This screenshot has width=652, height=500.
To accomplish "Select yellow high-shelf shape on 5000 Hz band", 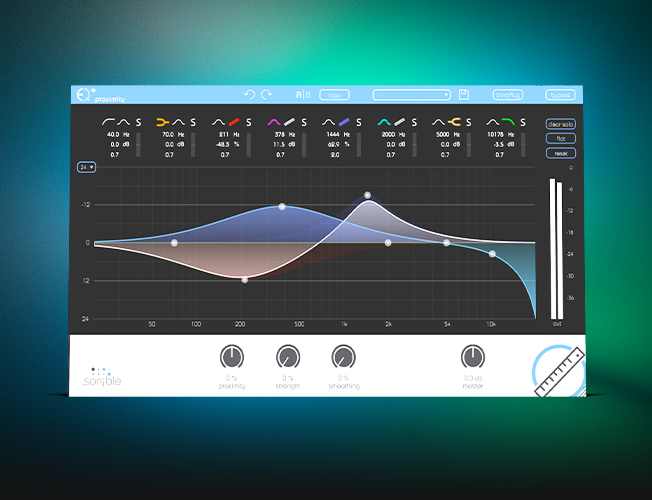I will coord(454,122).
